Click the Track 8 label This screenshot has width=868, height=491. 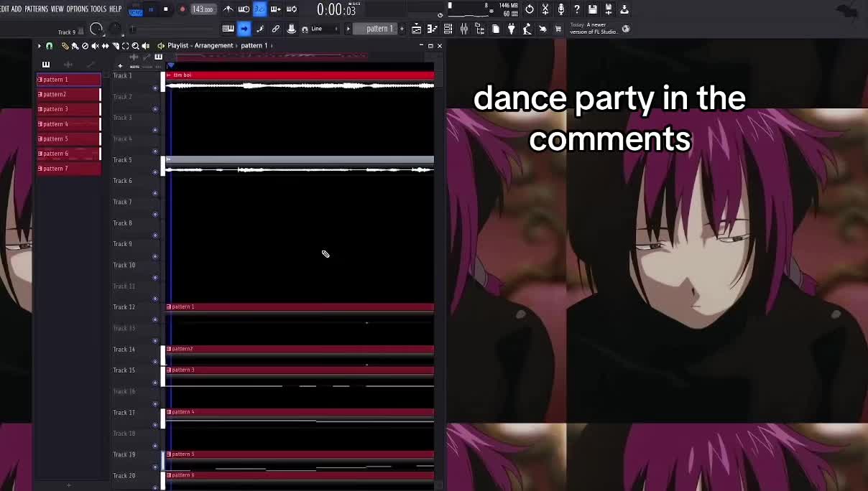click(x=123, y=223)
